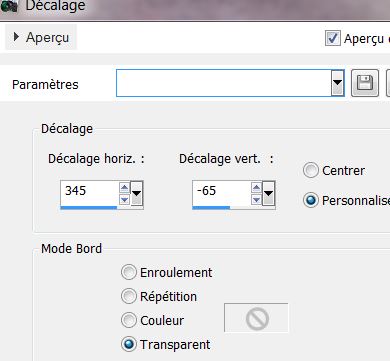This screenshot has width=390, height=361.
Task: Click the disabled color swatch beside Couleur
Action: tap(256, 318)
